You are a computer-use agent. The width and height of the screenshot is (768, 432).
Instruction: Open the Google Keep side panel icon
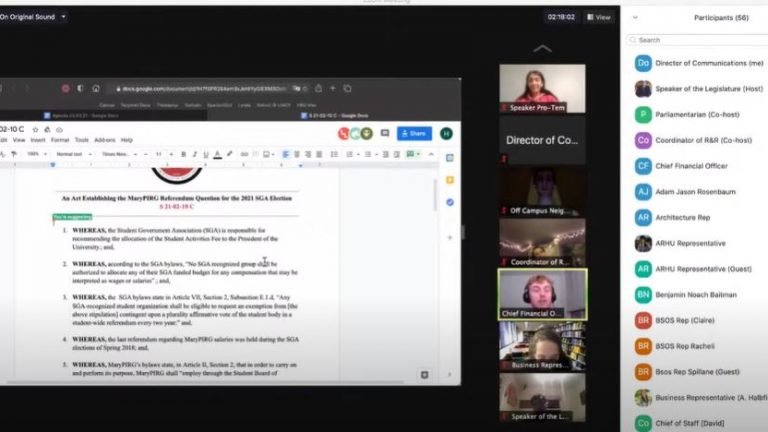(x=450, y=180)
